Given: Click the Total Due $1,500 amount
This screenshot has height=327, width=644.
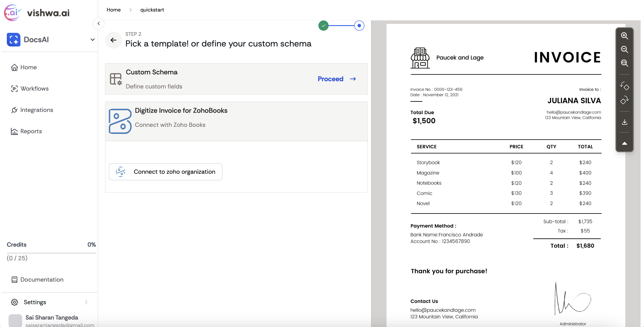Looking at the screenshot, I should [x=424, y=121].
